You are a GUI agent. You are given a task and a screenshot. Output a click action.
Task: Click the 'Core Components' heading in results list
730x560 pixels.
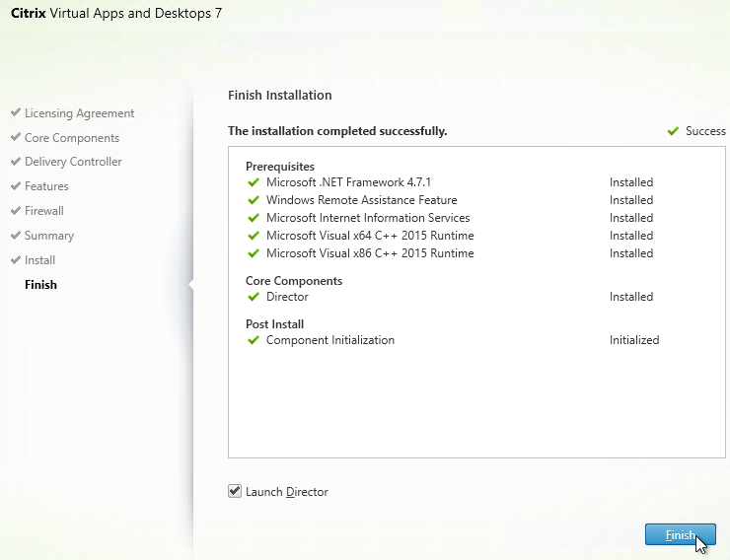(294, 280)
